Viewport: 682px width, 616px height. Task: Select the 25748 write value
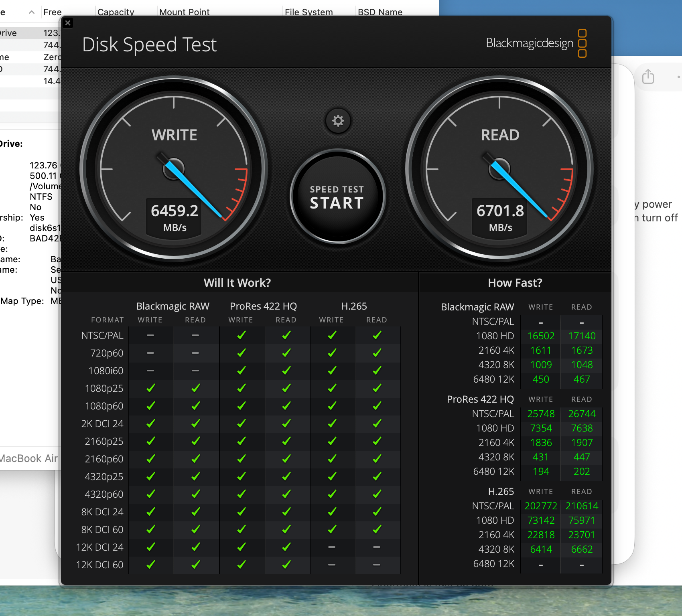coord(541,414)
